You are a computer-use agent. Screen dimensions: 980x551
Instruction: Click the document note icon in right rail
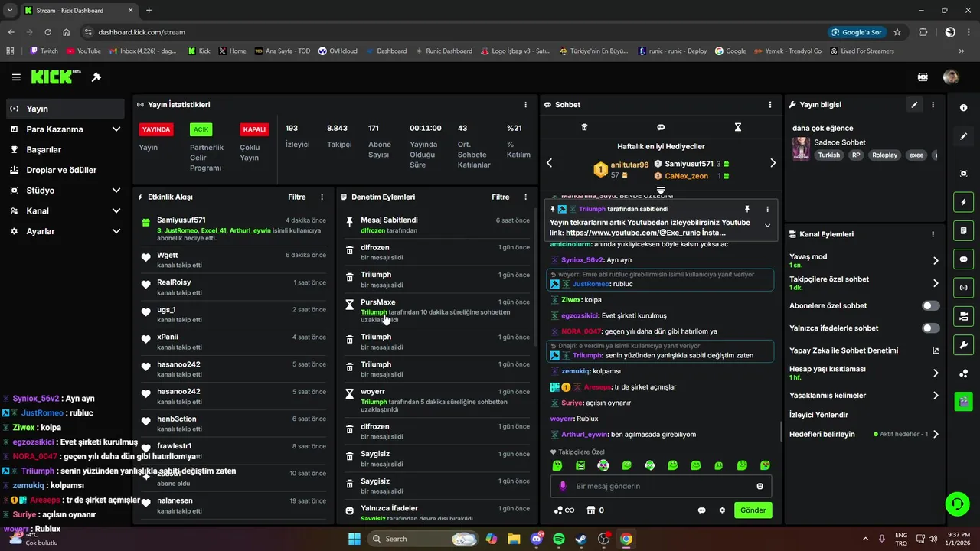point(964,230)
